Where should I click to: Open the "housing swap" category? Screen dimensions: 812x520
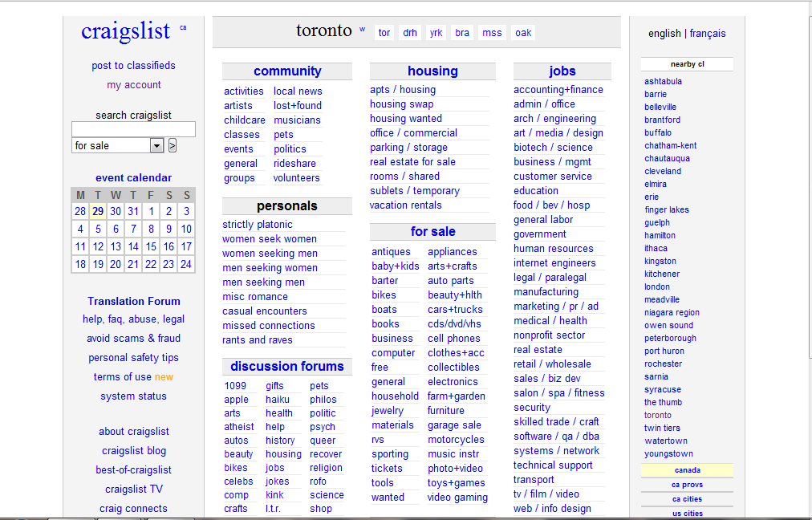(x=402, y=104)
